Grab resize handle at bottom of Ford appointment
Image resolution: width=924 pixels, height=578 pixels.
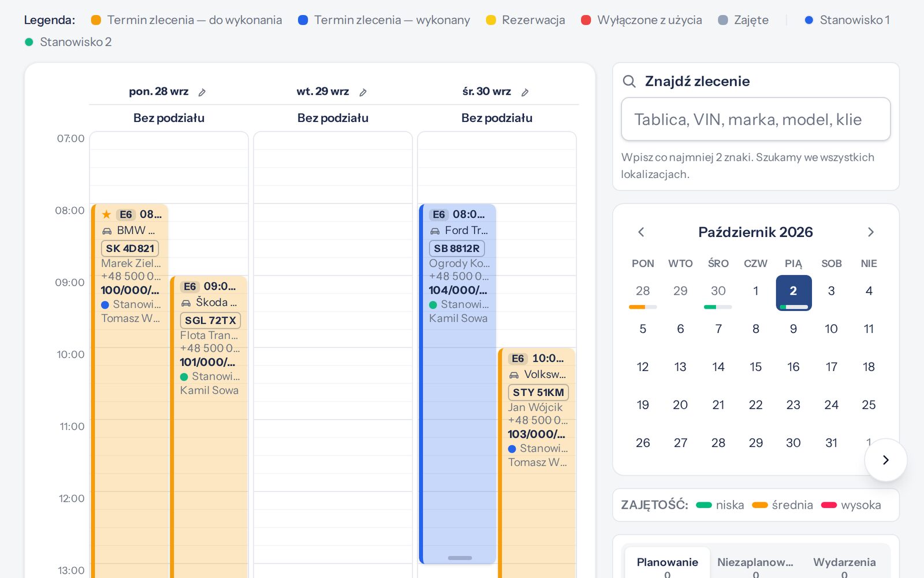pos(460,558)
